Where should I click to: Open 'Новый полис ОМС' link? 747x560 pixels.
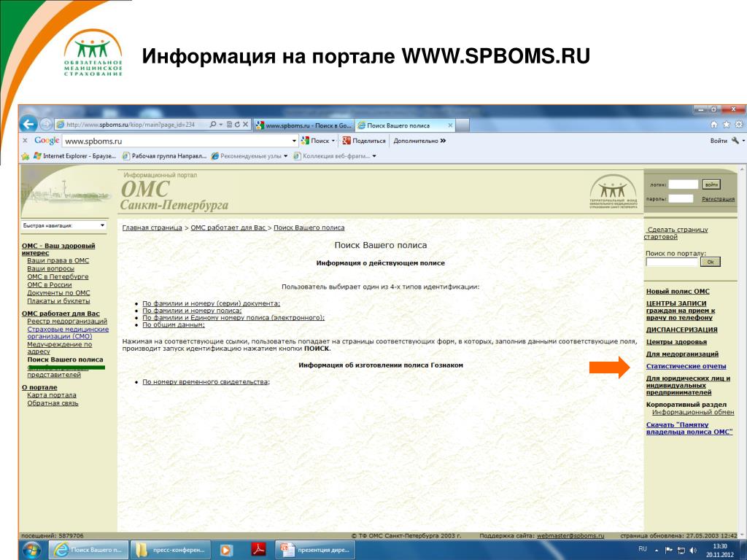[678, 292]
